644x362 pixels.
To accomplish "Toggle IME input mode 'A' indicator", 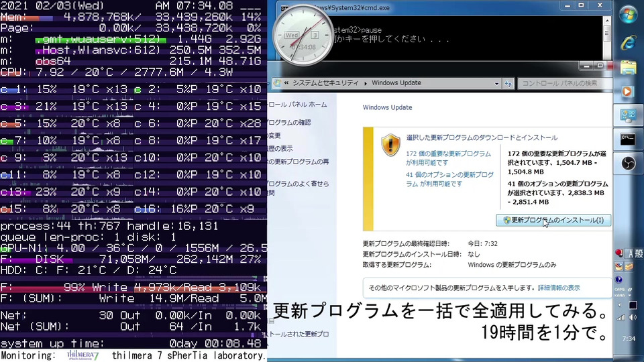I will pos(631,253).
